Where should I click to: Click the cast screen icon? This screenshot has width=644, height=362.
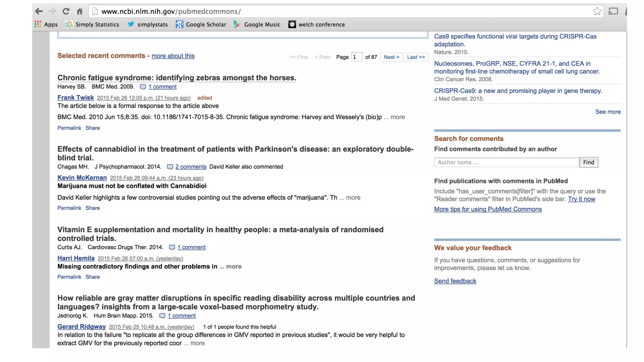pyautogui.click(x=613, y=12)
